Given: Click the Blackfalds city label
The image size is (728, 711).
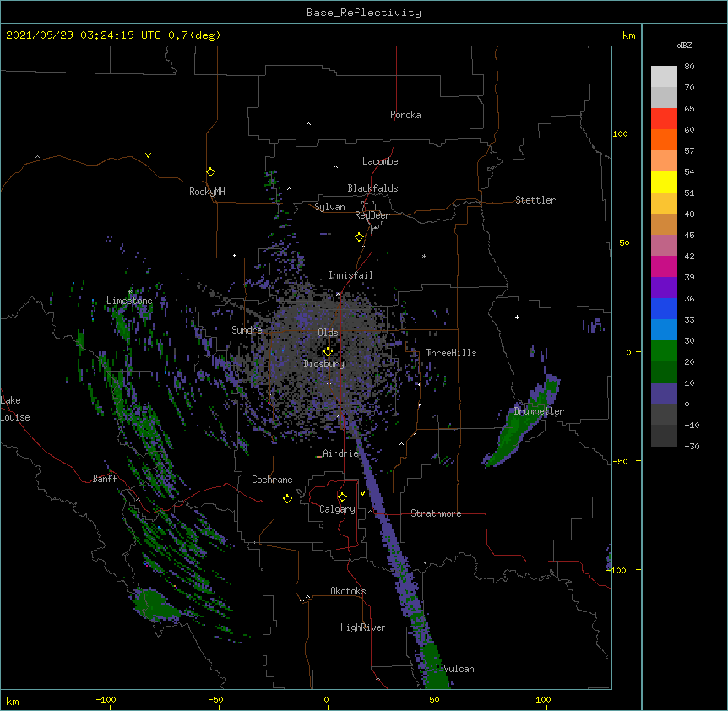Looking at the screenshot, I should point(372,188).
